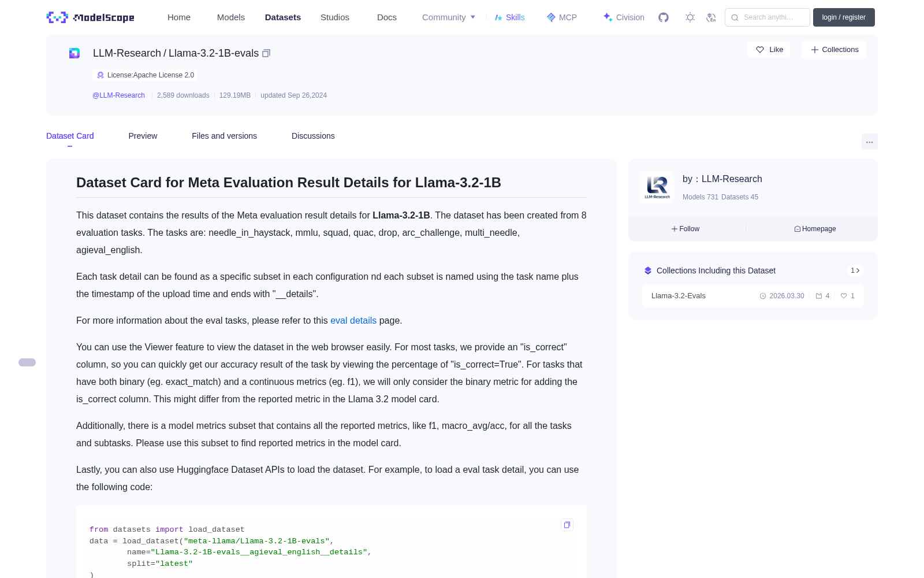Open MCP from the top navigation

562,17
